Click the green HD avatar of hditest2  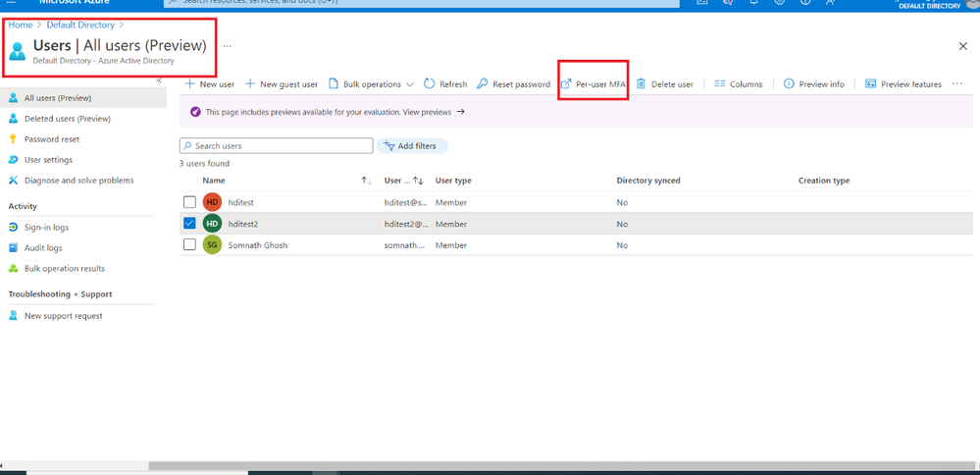(x=213, y=223)
